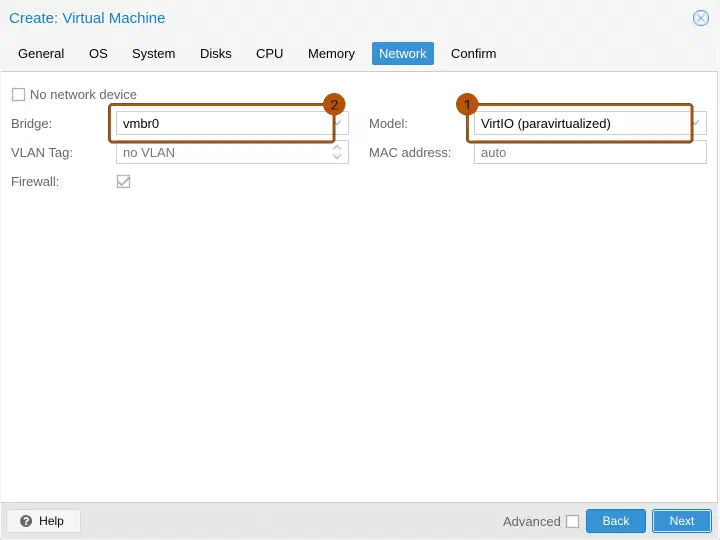Viewport: 720px width, 540px height.
Task: Toggle the Firewall checkbox
Action: (124, 181)
